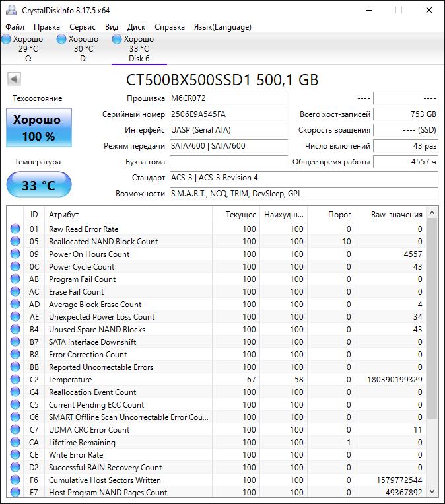This screenshot has height=504, width=445.
Task: Click status orb of Unexpected Power Loss Count
Action: [15, 316]
